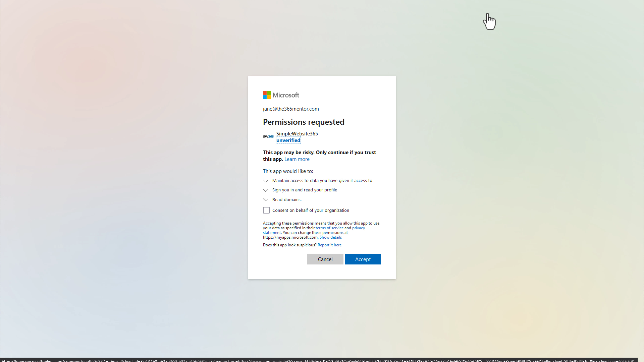The image size is (644, 362).
Task: Click the Show details link
Action: 331,237
